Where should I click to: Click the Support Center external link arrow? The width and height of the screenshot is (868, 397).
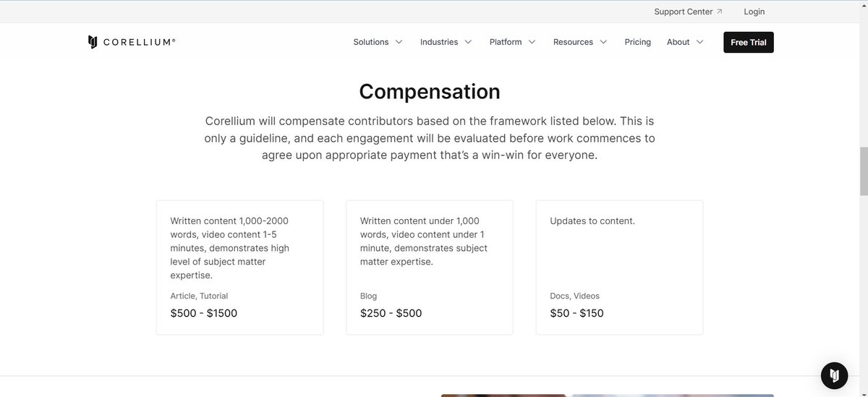720,12
